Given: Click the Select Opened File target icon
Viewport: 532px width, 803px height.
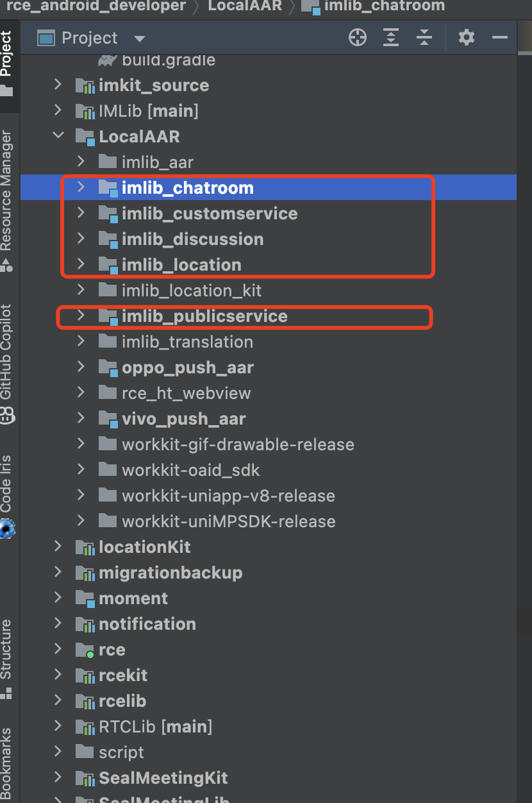Looking at the screenshot, I should (357, 38).
